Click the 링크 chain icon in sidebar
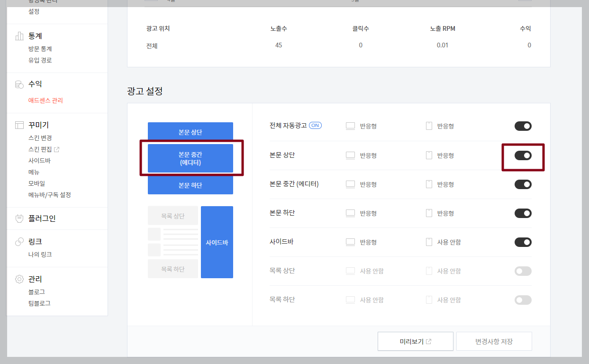 19,242
